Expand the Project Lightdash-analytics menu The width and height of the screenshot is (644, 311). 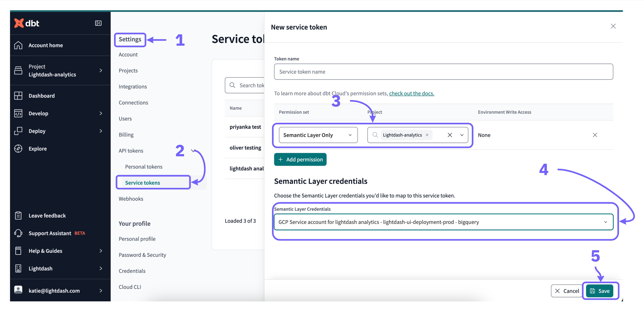(x=100, y=70)
